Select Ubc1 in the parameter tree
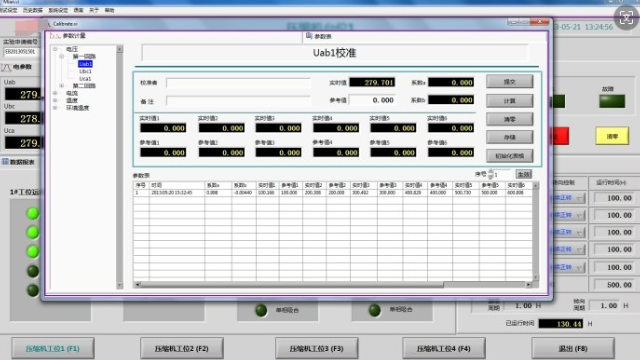The image size is (640, 360). [x=85, y=71]
